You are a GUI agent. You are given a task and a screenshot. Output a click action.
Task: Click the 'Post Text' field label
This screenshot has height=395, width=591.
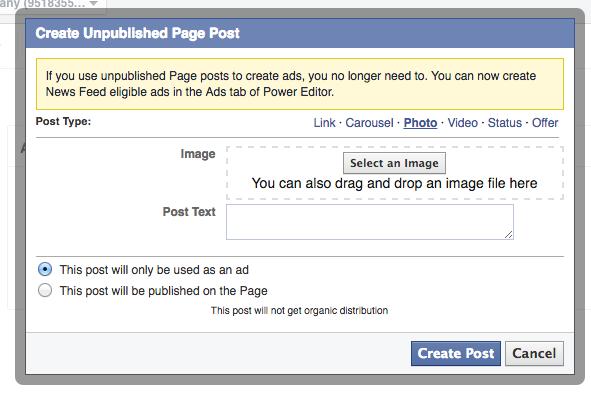(x=189, y=212)
